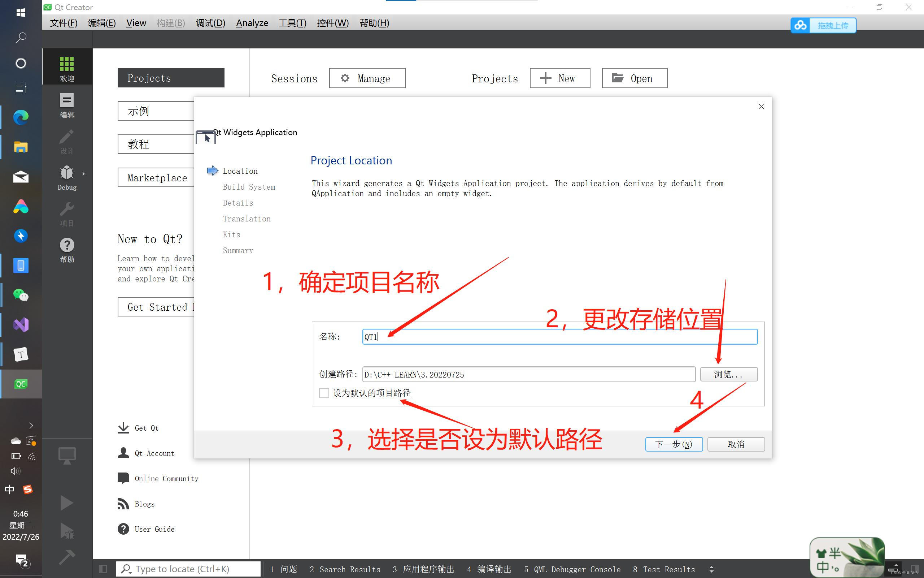924x578 pixels.
Task: Click the Qt Account link
Action: (154, 453)
